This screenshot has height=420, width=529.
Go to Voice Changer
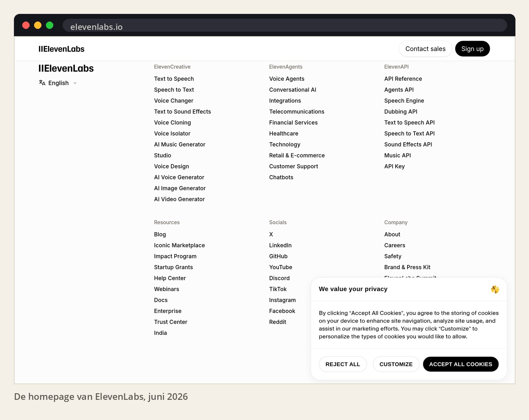174,101
